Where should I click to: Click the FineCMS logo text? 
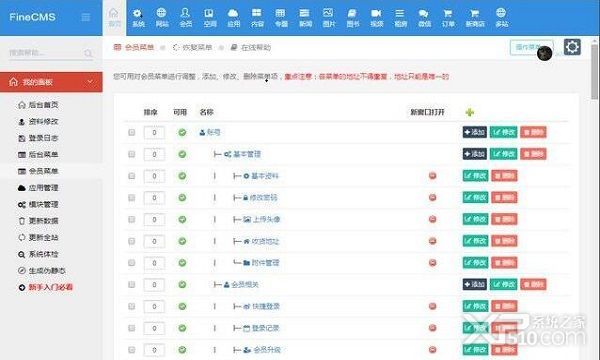(32, 17)
